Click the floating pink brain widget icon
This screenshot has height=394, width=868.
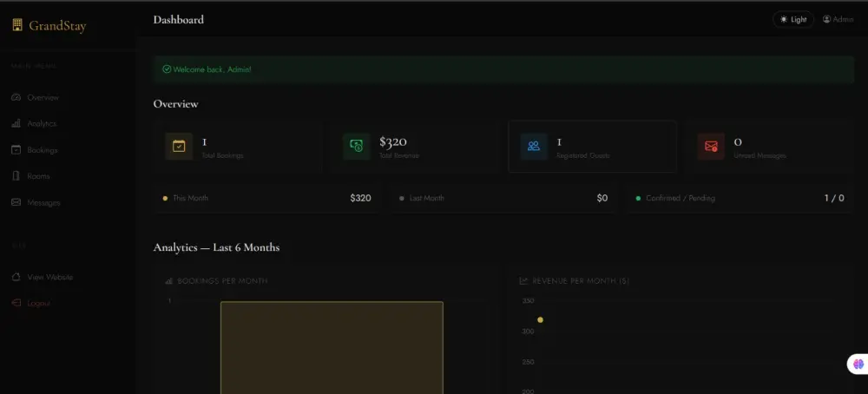pos(858,364)
